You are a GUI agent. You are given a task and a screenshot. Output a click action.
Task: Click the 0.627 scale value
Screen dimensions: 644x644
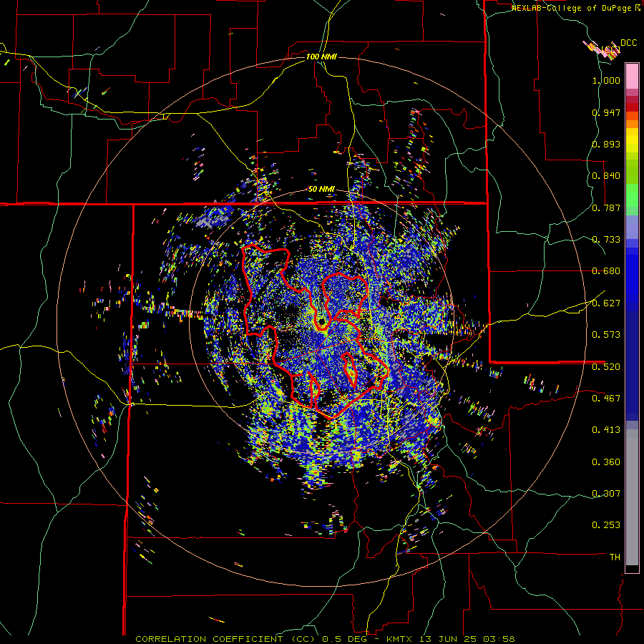pos(606,303)
